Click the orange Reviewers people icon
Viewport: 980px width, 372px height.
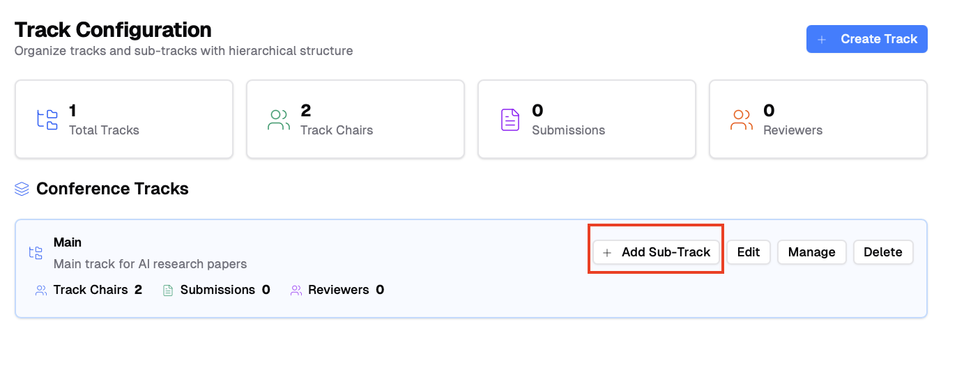(x=742, y=120)
